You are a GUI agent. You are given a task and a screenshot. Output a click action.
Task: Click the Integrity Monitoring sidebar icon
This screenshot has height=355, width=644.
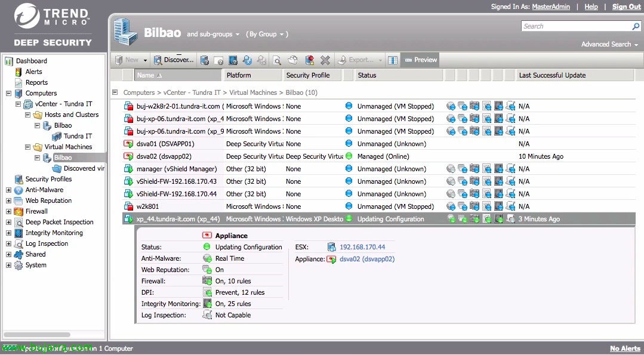(19, 233)
